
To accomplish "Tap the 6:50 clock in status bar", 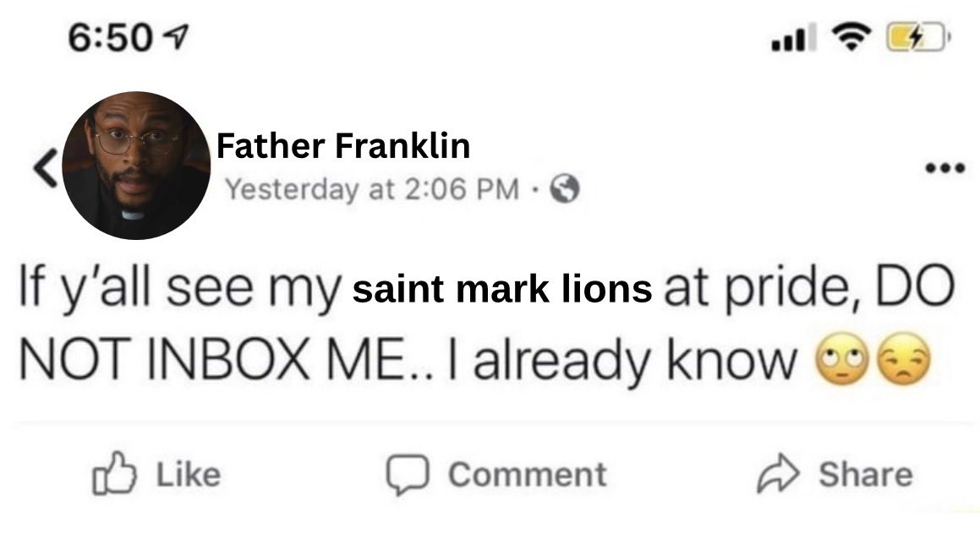I will click(x=110, y=38).
